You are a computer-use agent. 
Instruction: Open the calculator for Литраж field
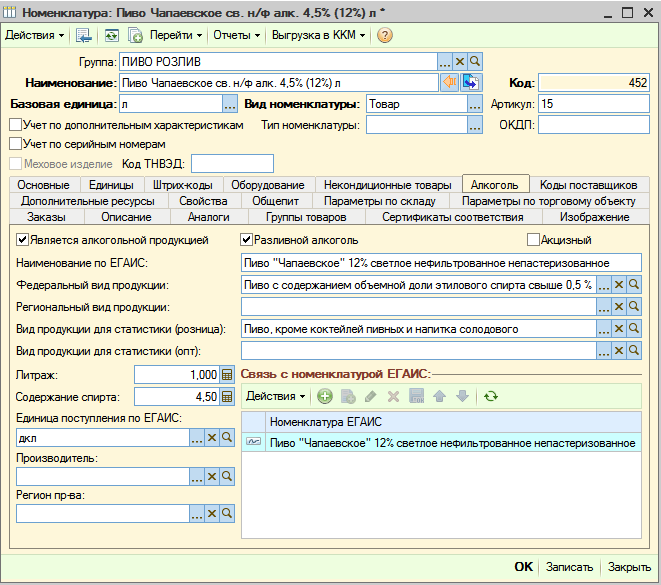(x=227, y=375)
